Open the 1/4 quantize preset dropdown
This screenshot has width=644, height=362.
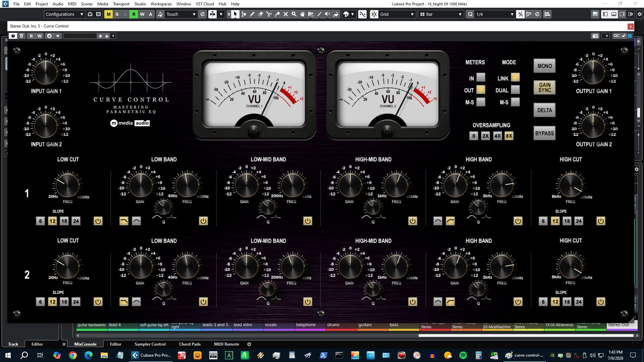pos(495,14)
